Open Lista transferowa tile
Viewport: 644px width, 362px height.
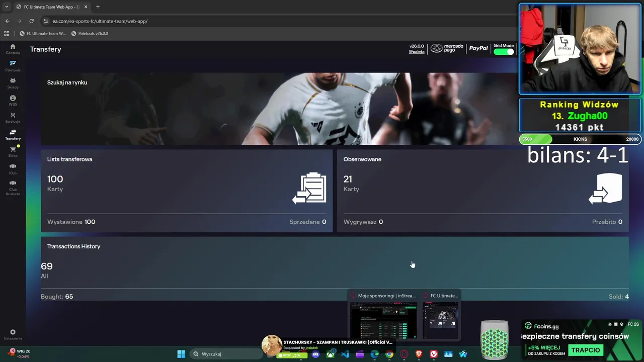187,191
